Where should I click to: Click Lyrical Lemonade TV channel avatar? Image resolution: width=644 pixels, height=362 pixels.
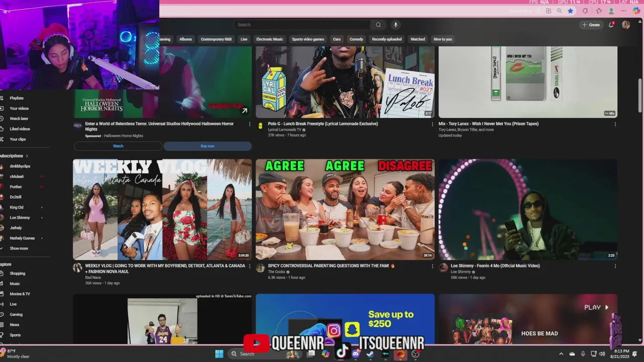click(x=260, y=126)
